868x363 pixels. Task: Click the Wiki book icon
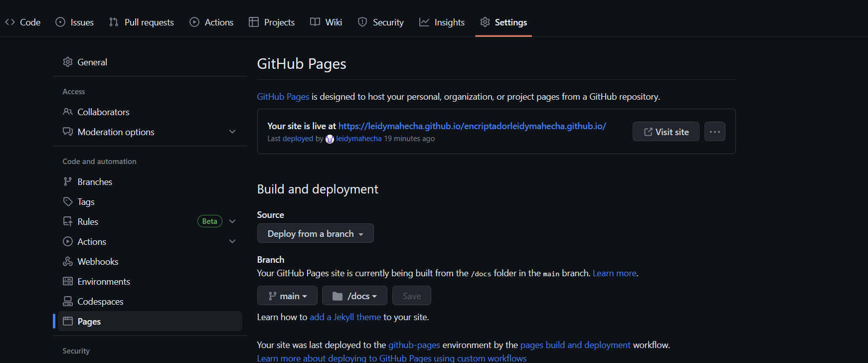coord(315,22)
